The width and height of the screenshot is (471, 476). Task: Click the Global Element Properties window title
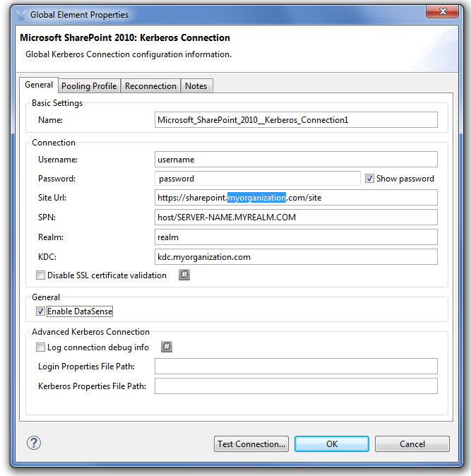pos(79,15)
